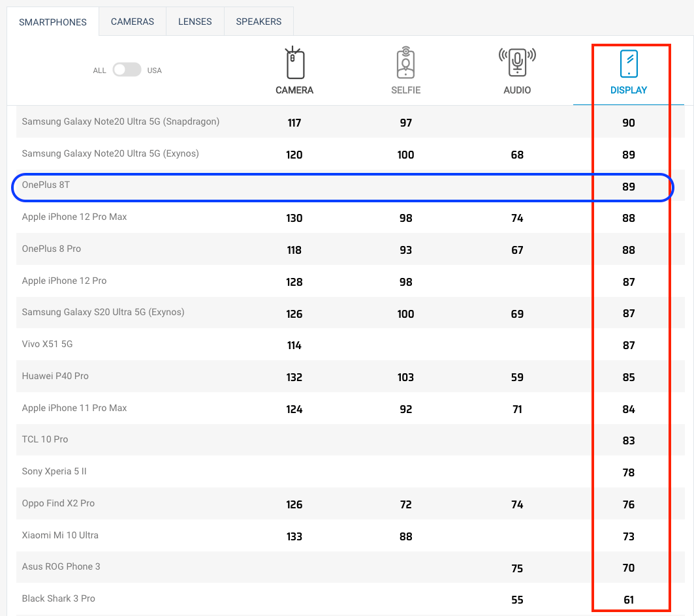Open the Cameras tab
Screen dimensions: 694x616
[x=133, y=22]
